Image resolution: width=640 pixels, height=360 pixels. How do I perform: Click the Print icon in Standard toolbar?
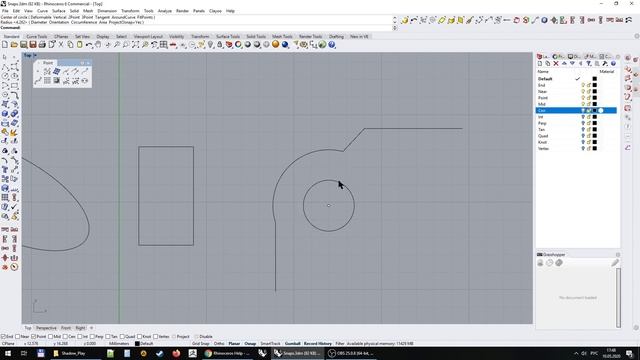pyautogui.click(x=42, y=44)
